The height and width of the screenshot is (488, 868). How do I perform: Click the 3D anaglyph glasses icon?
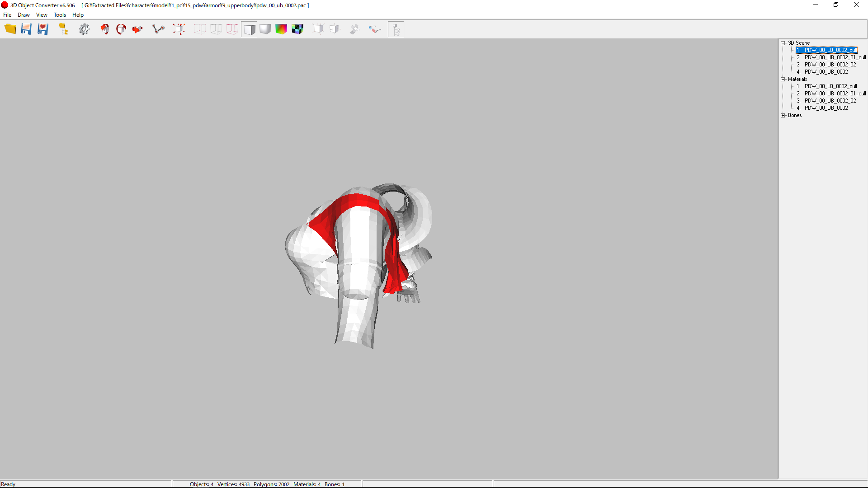(x=375, y=29)
